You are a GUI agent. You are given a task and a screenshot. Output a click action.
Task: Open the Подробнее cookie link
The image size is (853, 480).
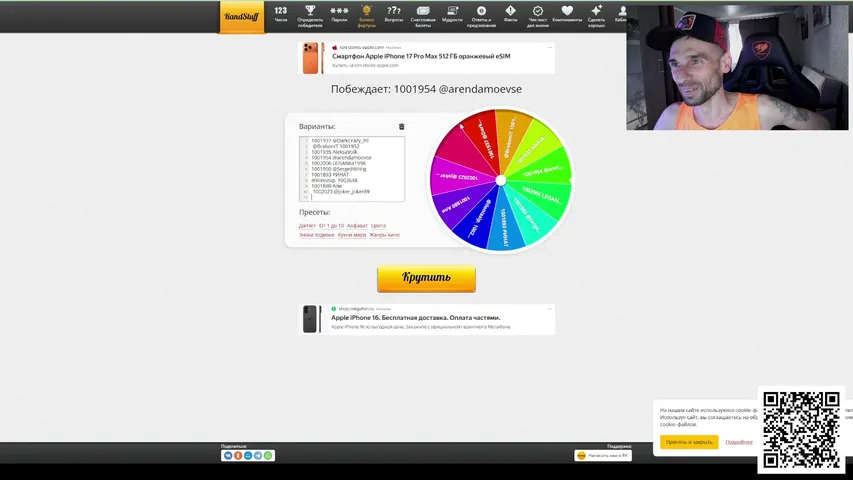coord(739,442)
